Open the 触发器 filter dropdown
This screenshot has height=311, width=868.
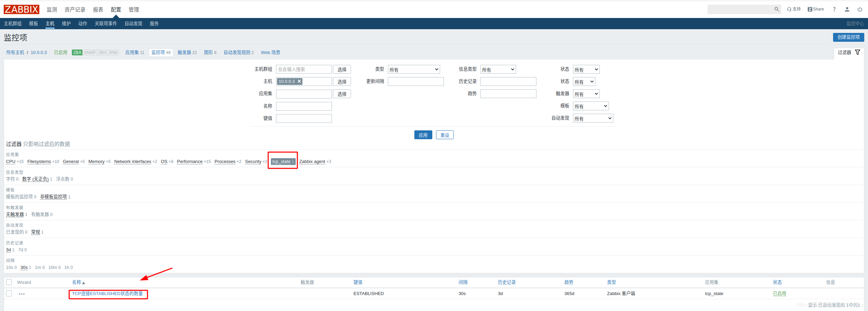(586, 94)
